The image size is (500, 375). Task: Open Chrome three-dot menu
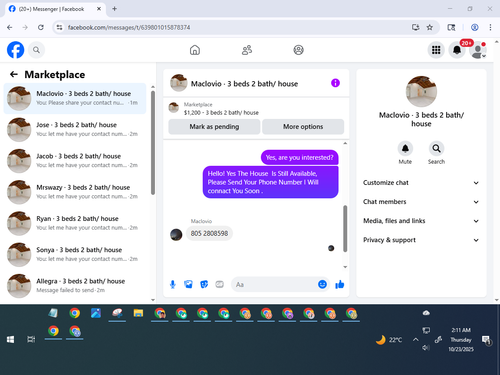click(x=490, y=27)
